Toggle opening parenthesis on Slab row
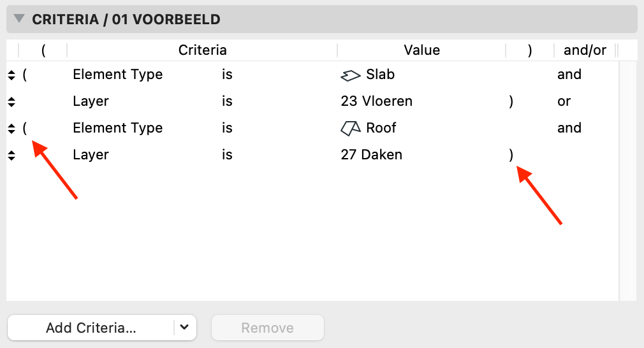This screenshot has width=644, height=348. (25, 75)
